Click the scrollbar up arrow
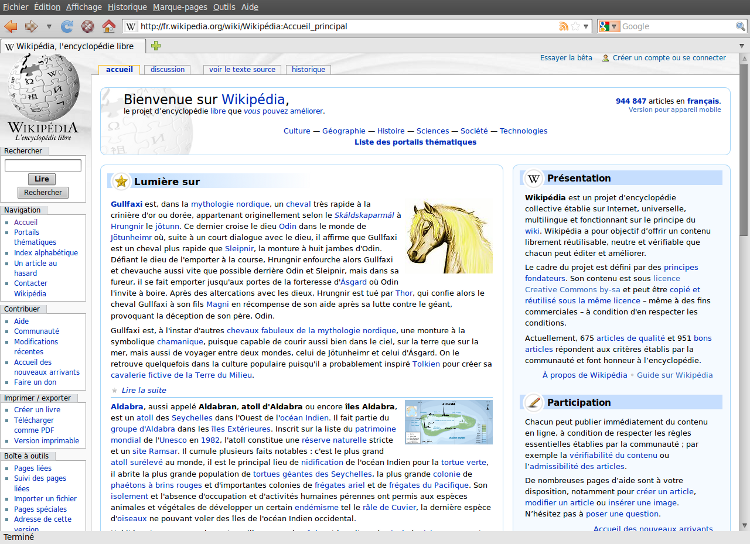Screen dimensions: 750x544 (744, 58)
